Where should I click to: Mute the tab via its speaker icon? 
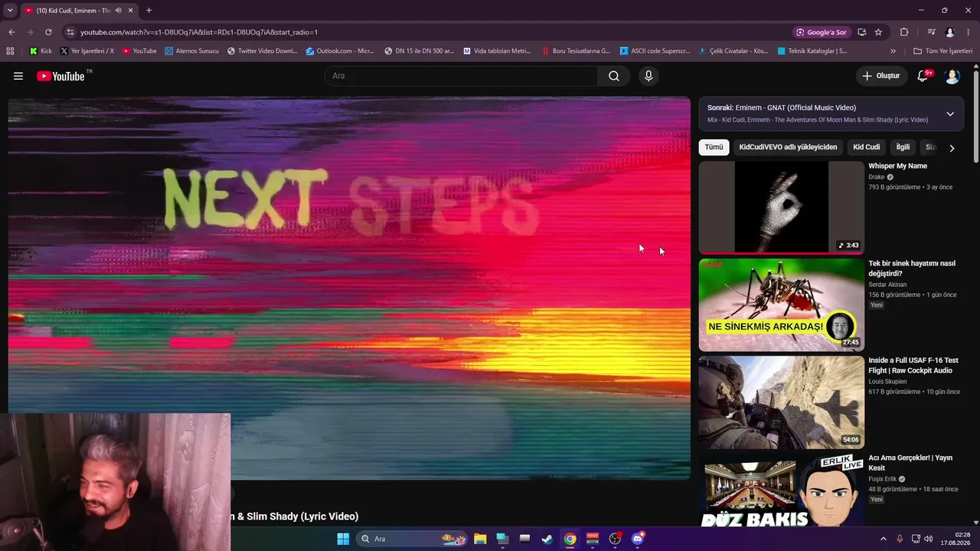click(118, 10)
